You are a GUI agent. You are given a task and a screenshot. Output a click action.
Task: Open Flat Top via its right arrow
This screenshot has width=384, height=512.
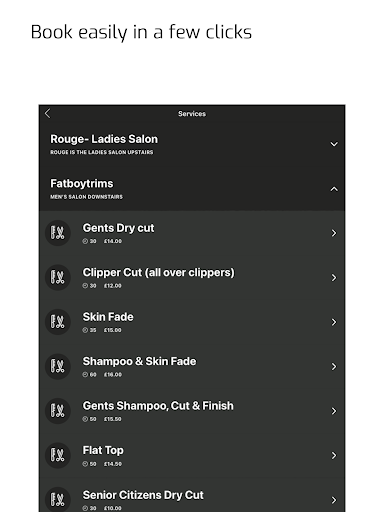[334, 456]
